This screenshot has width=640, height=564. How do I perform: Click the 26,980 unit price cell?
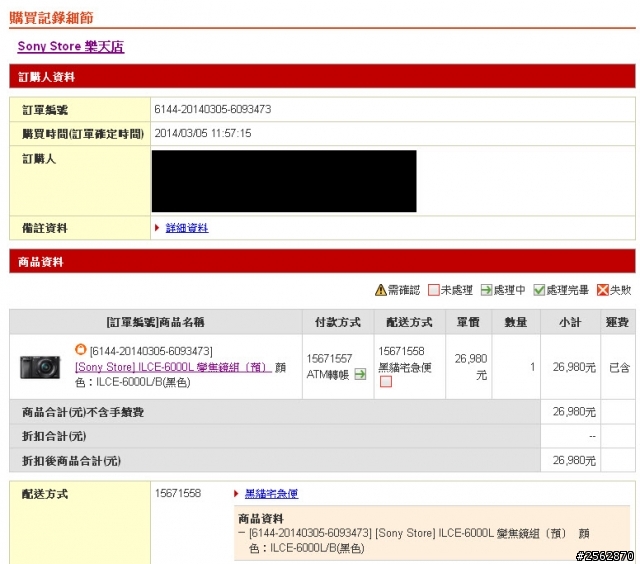click(471, 366)
